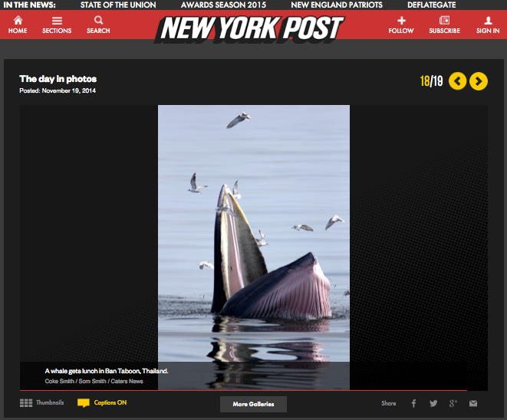Toggle Captions ON off
This screenshot has height=420, width=507.
coord(102,403)
